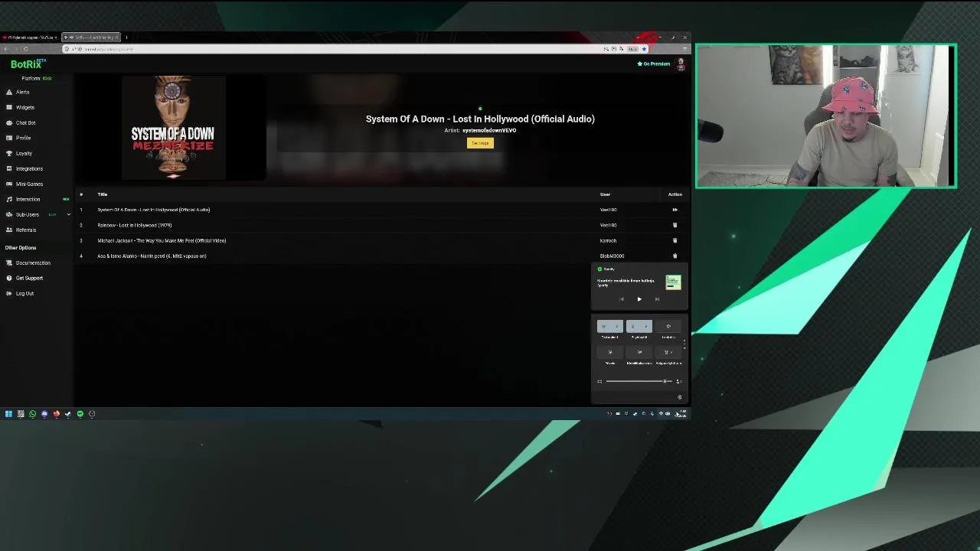Click Get Support link

(29, 278)
